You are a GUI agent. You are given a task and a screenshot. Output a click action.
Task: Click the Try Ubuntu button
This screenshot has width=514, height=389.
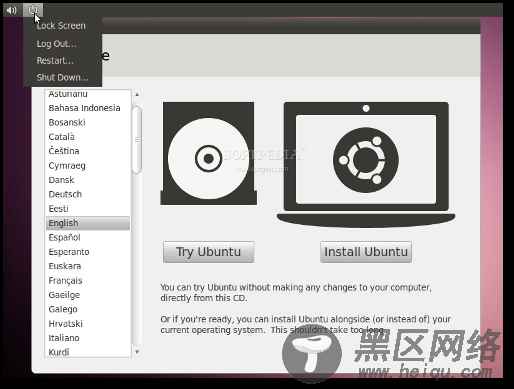[x=208, y=252]
